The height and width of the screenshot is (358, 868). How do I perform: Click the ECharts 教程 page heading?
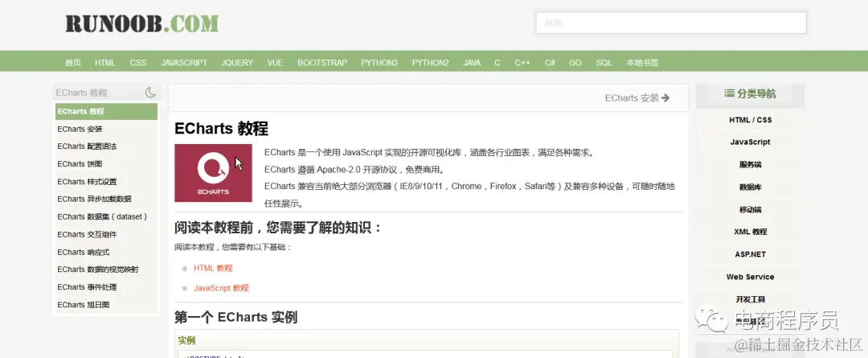[x=222, y=129]
